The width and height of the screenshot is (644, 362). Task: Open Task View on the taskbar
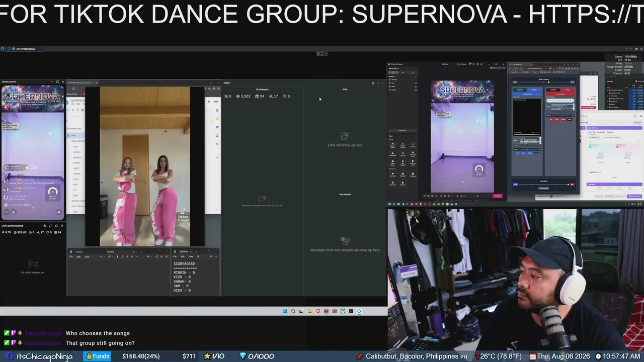click(301, 311)
